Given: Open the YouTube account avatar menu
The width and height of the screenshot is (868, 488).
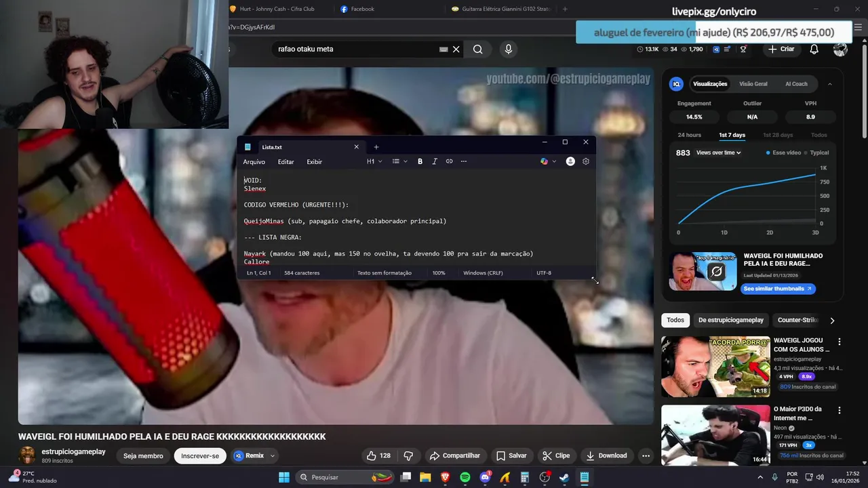Looking at the screenshot, I should 840,49.
